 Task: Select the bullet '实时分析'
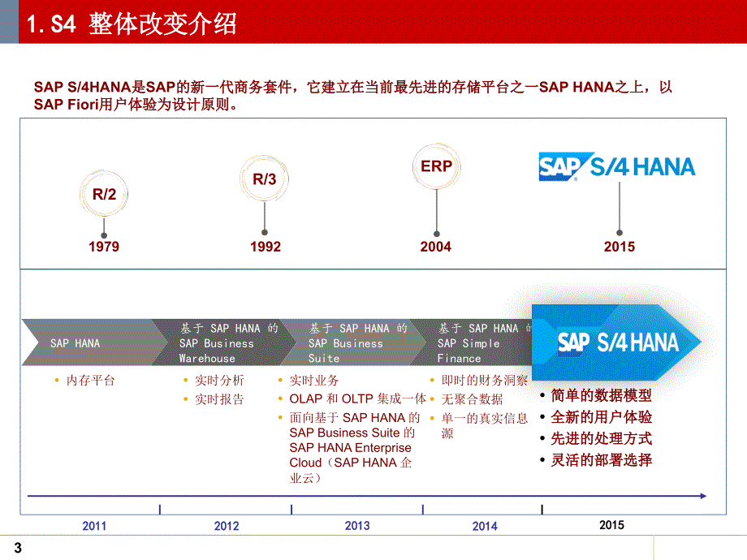coord(219,381)
